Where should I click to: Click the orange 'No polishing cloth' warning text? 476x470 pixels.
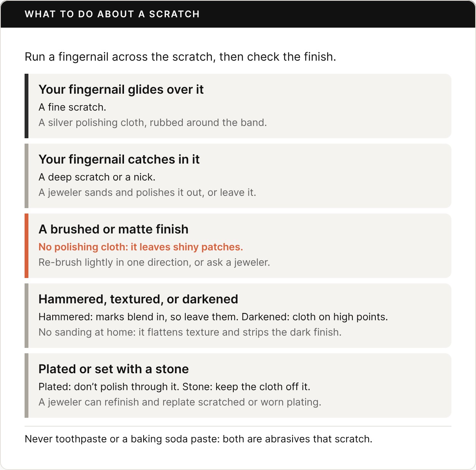(x=141, y=247)
